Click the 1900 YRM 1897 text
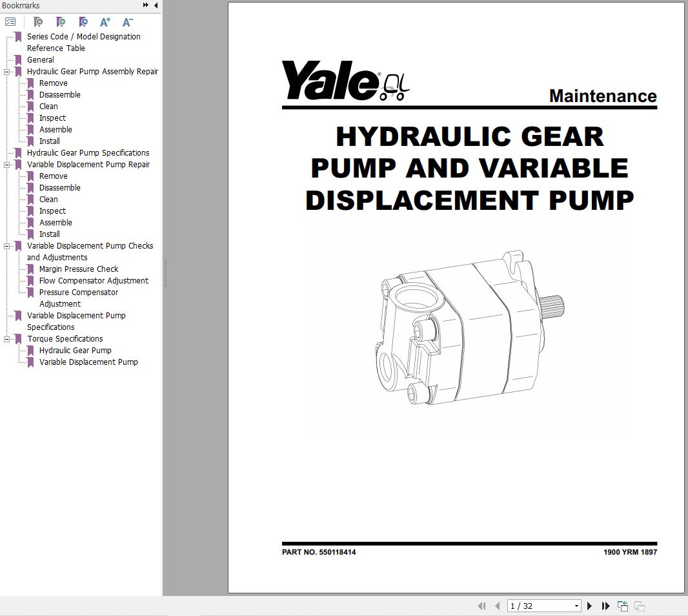This screenshot has width=688, height=616. [x=630, y=552]
